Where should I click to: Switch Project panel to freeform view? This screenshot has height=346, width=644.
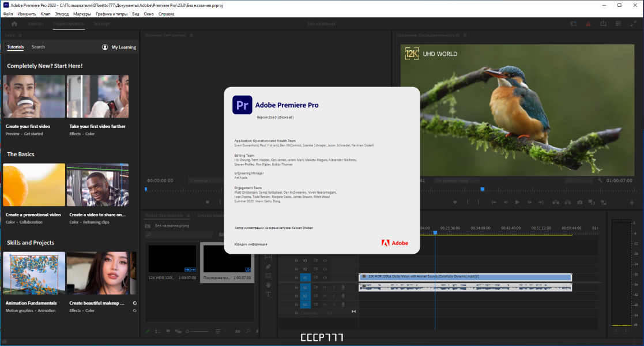click(x=178, y=331)
